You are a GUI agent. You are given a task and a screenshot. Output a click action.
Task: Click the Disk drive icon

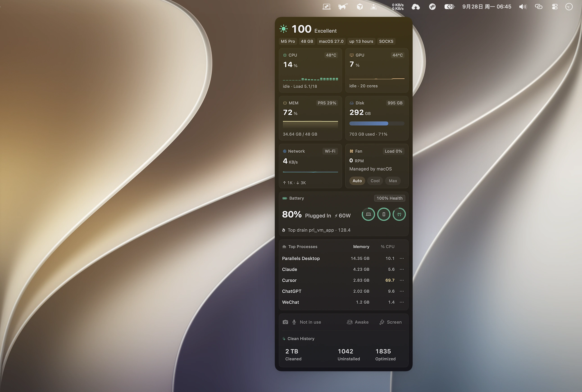click(x=351, y=103)
